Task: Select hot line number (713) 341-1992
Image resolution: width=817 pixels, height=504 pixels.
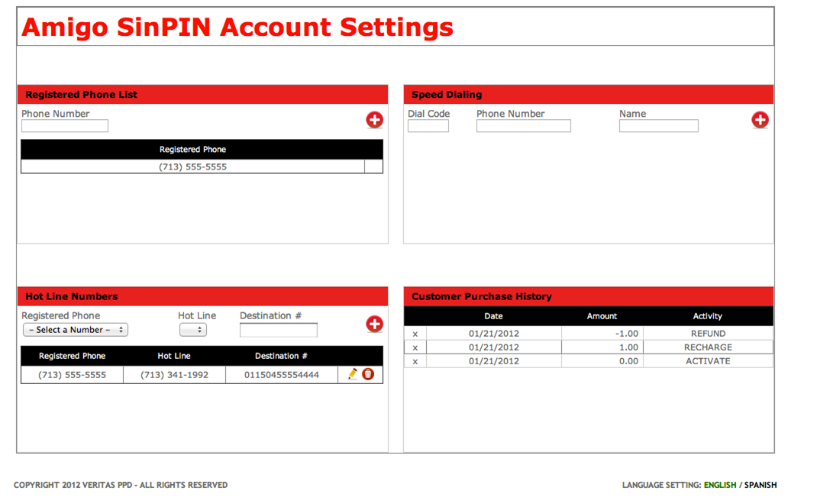Action: (175, 375)
